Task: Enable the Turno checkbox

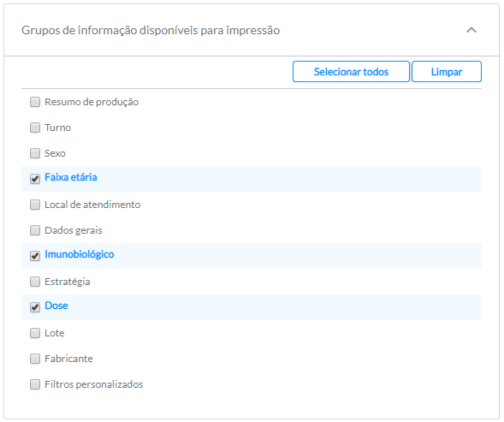Action: click(35, 128)
